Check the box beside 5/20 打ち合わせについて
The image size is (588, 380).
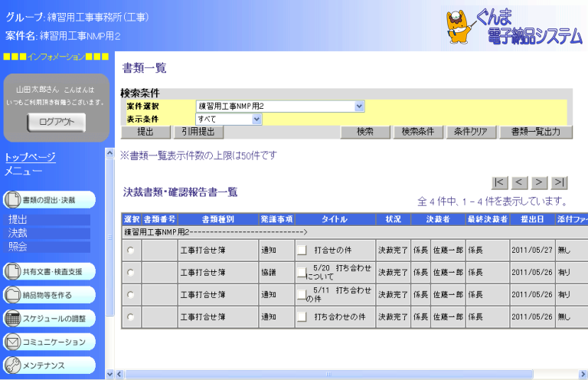point(302,273)
